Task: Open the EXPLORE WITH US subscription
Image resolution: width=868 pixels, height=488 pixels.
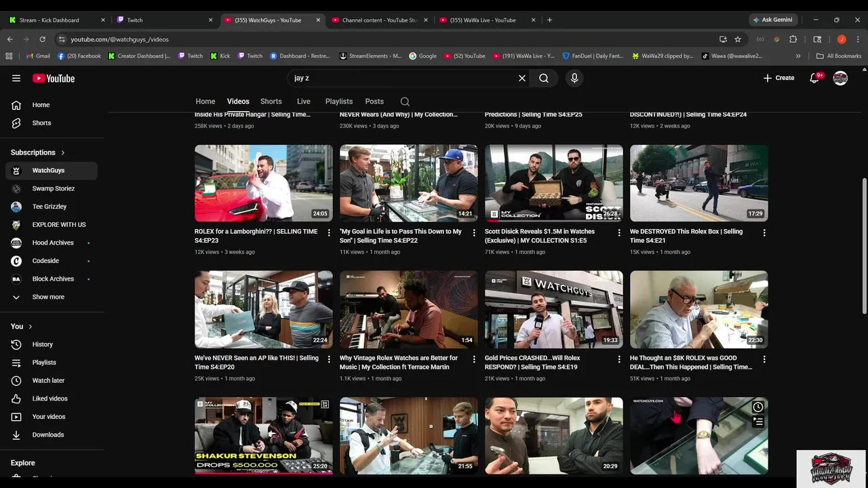Action: [52, 224]
